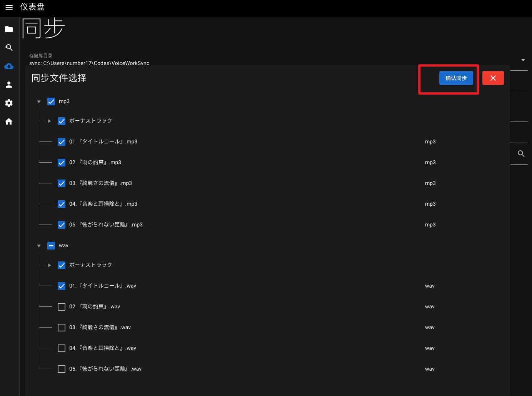532x396 pixels.
Task: Open the user account icon
Action: tap(9, 85)
